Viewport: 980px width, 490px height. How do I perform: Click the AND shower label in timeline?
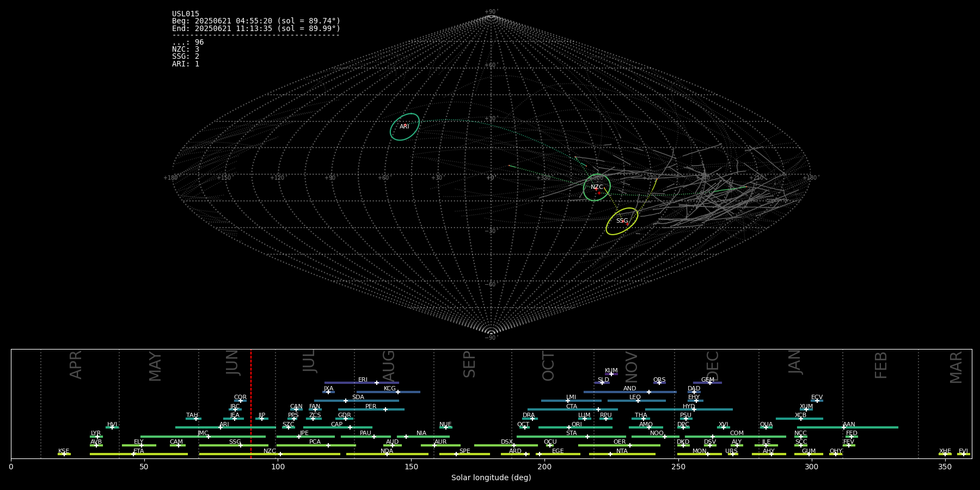click(x=630, y=389)
